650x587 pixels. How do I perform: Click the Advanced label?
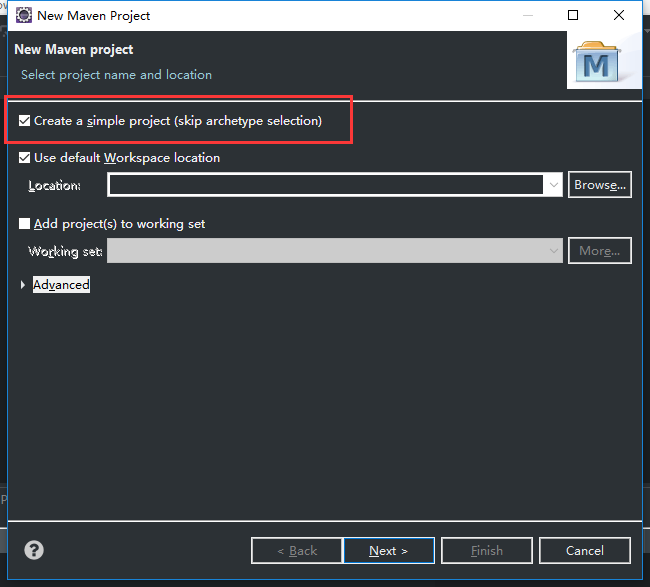pos(61,285)
